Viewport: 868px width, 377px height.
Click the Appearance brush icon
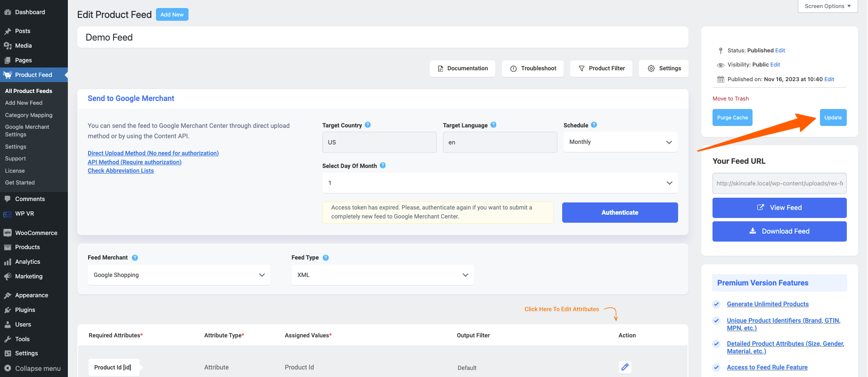(x=8, y=295)
